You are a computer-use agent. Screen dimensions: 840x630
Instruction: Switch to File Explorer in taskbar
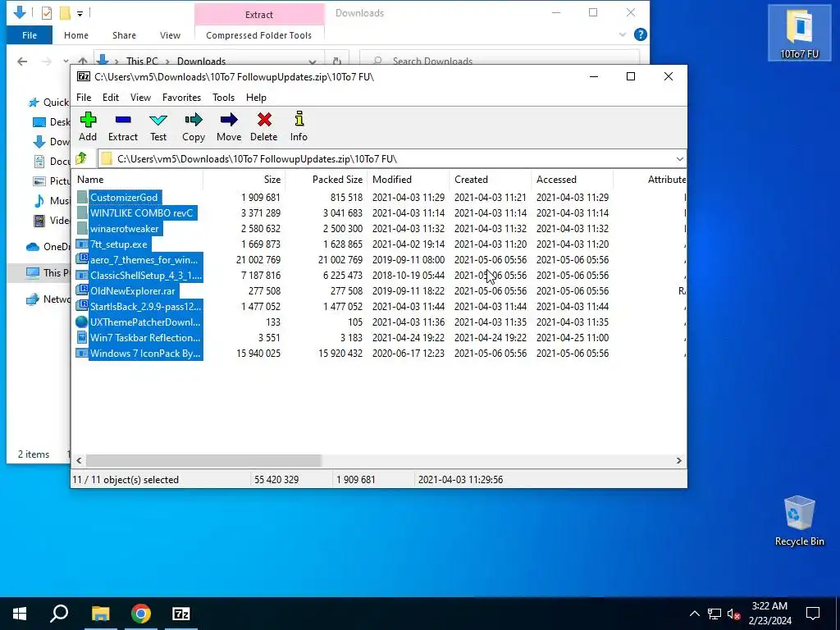pos(101,614)
